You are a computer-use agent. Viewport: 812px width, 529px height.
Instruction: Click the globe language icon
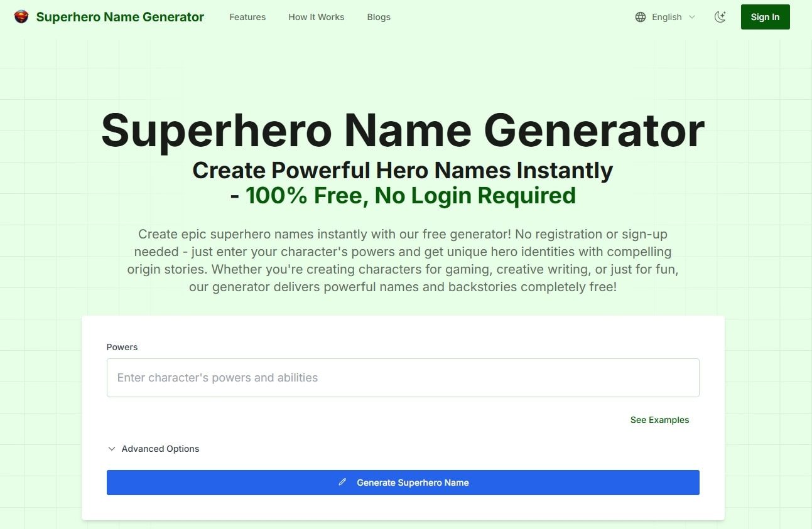pyautogui.click(x=641, y=17)
